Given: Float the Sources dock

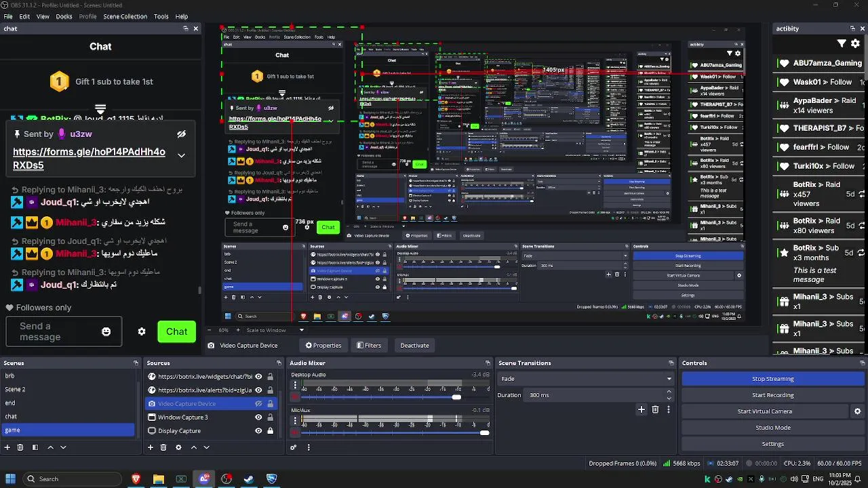Looking at the screenshot, I should tap(279, 363).
